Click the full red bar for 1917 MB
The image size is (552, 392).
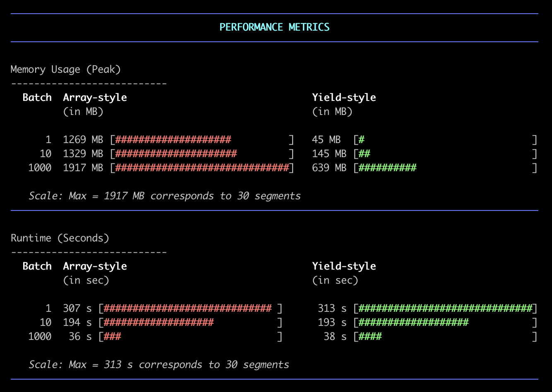pyautogui.click(x=202, y=168)
